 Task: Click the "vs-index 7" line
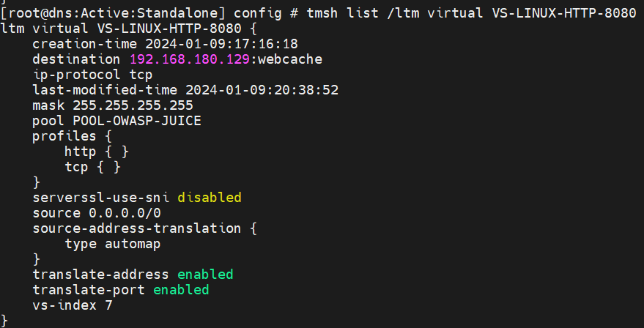pos(73,305)
